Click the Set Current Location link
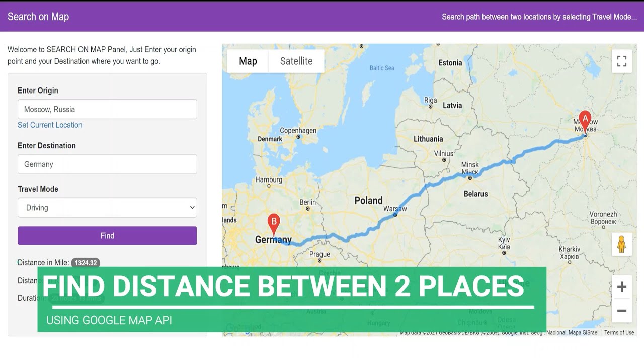644x362 pixels. click(50, 125)
